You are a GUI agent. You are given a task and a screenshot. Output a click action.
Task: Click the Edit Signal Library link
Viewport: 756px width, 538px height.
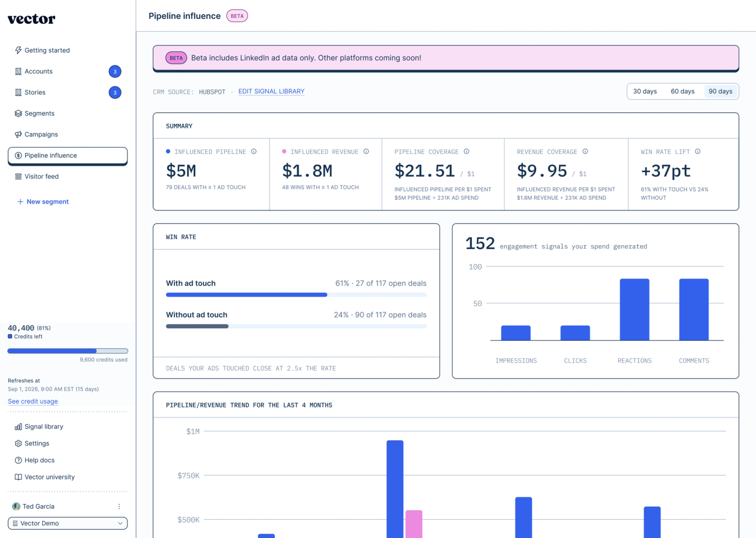tap(272, 91)
